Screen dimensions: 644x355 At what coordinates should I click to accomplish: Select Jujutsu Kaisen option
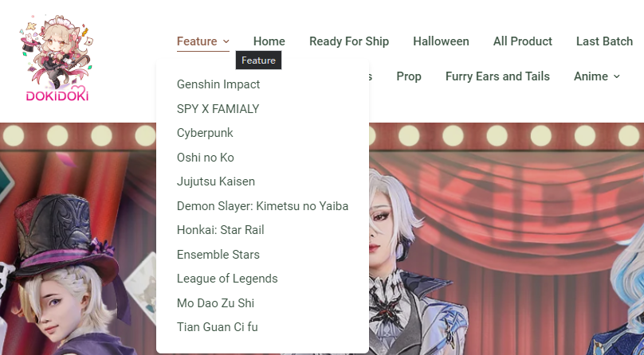[x=216, y=181]
